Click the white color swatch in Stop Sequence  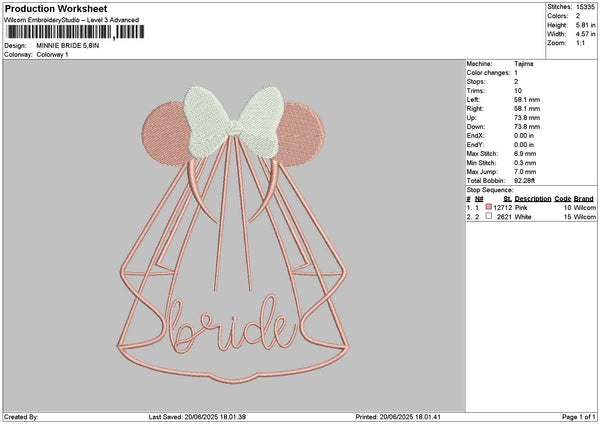(487, 216)
